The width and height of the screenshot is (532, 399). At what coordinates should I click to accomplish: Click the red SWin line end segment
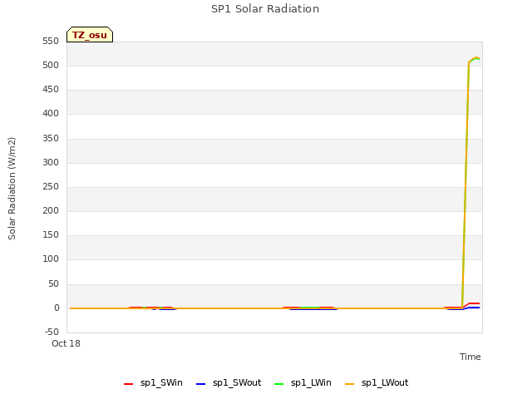[474, 303]
